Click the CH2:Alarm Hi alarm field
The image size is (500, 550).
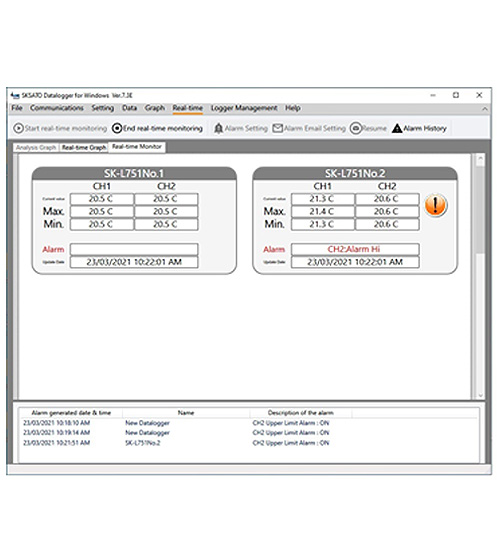[x=355, y=249]
